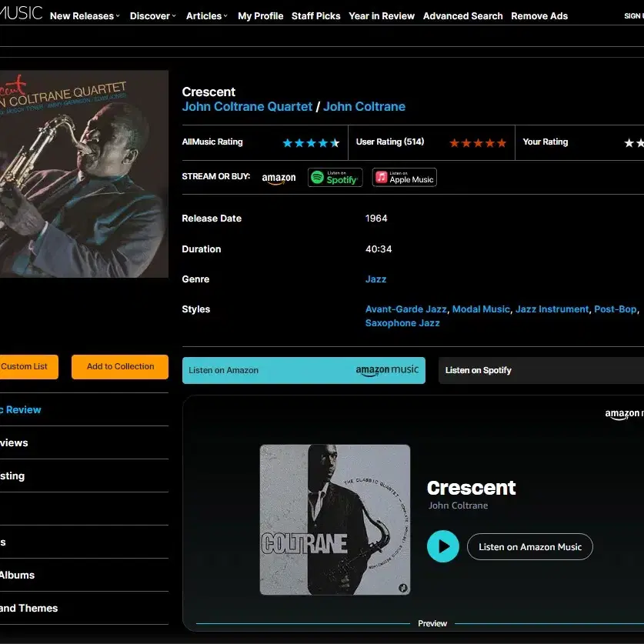Open Advanced Search
The height and width of the screenshot is (644, 644).
click(463, 16)
